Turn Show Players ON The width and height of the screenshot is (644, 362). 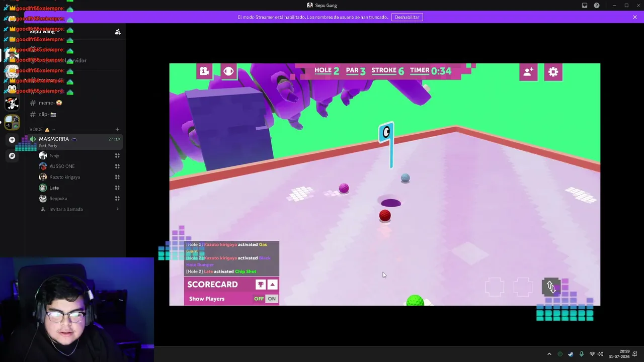point(272,299)
